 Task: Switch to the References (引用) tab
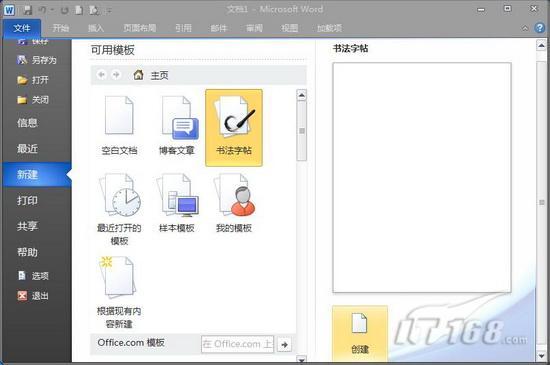point(183,28)
